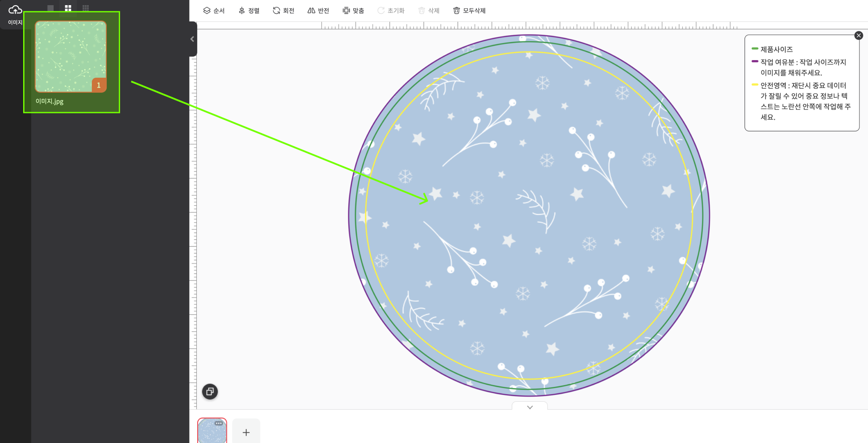This screenshot has width=868, height=443.
Task: Click the 맞춤 fit tool
Action: click(353, 11)
